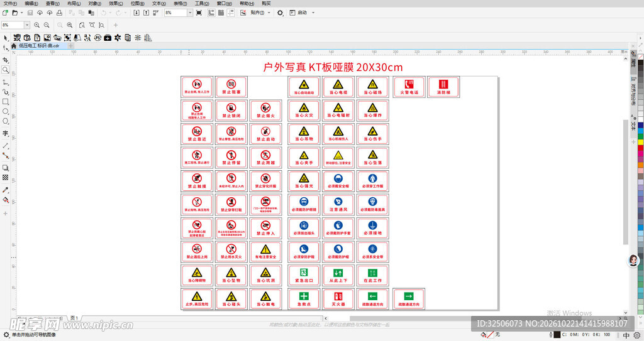Click Zoom Out magnifier button
The height and width of the screenshot is (341, 644).
click(47, 25)
